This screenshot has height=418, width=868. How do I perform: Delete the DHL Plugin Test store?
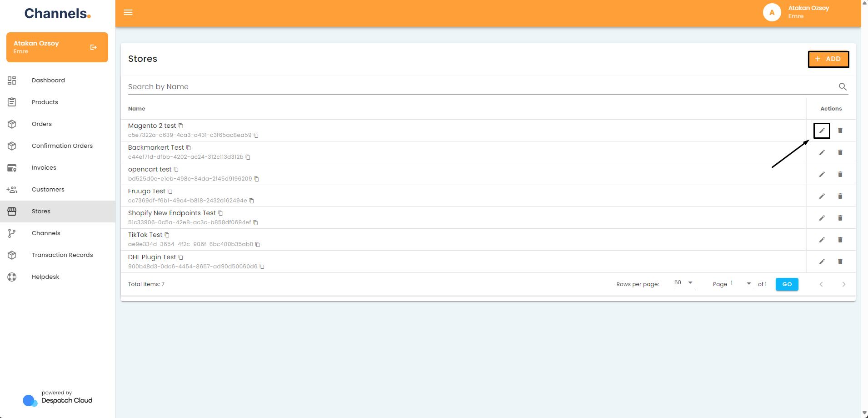(x=840, y=262)
